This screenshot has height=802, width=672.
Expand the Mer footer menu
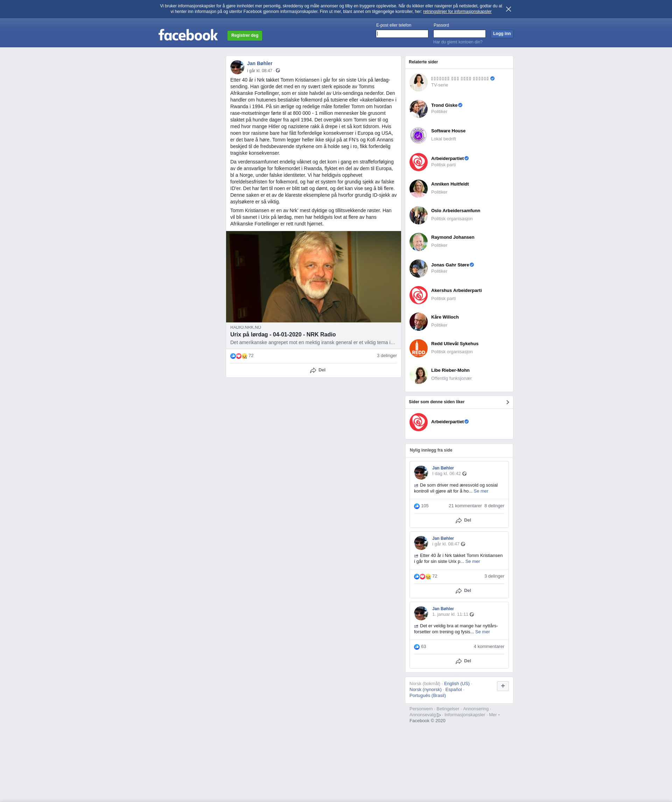(x=494, y=714)
